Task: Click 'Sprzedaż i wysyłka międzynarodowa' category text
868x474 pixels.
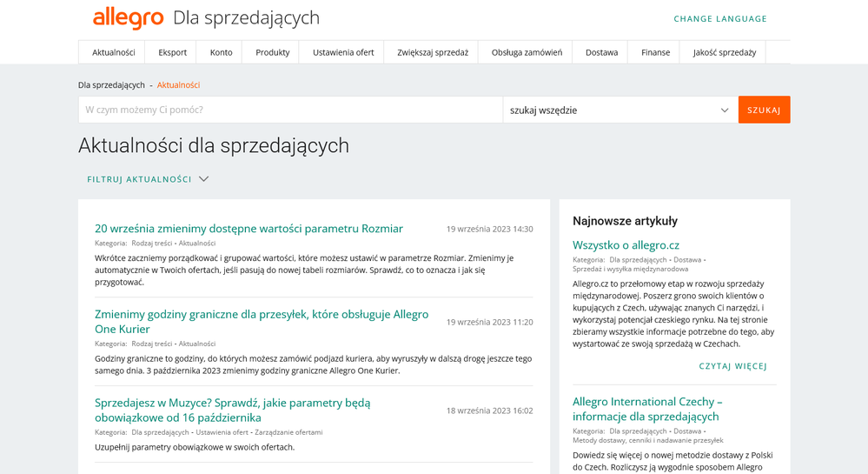Action: coord(631,269)
